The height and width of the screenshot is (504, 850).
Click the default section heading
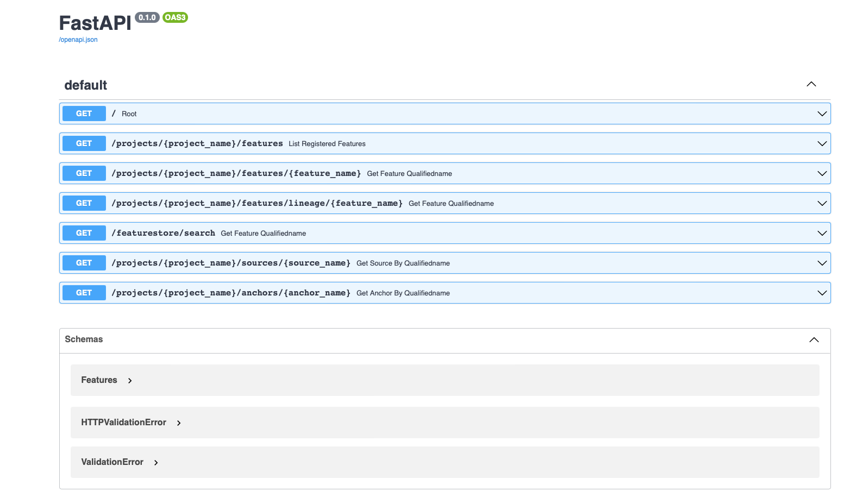click(86, 85)
